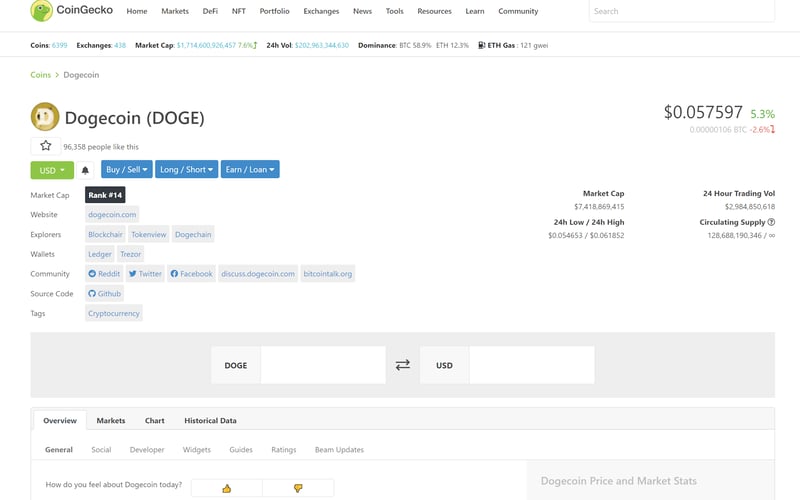Open the dogecoin.com website link
The width and height of the screenshot is (800, 500).
coord(112,215)
